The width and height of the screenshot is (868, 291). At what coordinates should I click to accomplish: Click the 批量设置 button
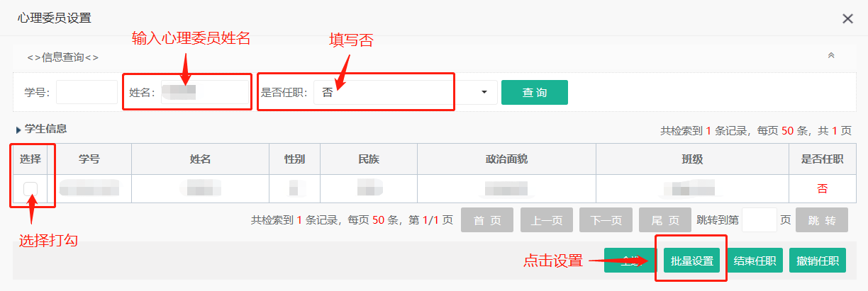click(x=692, y=261)
